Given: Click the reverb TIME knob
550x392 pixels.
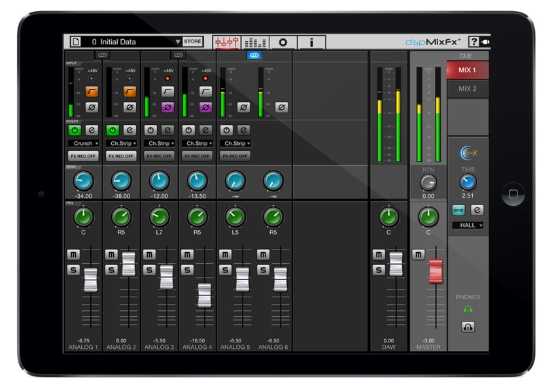Looking at the screenshot, I should coord(468,182).
